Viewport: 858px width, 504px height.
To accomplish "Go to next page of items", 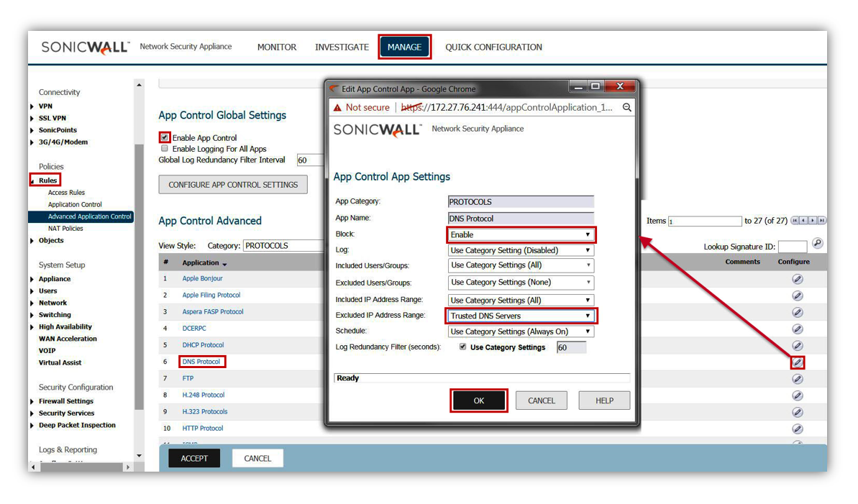I will click(813, 221).
